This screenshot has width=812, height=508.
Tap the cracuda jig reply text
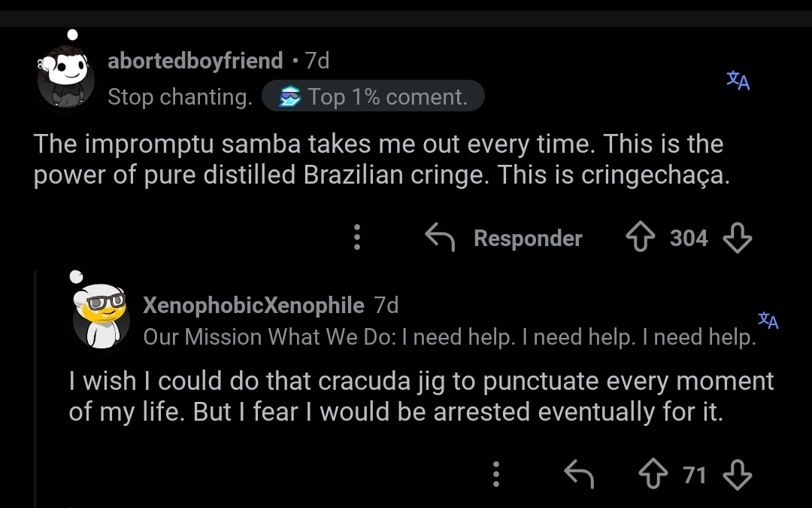(421, 396)
